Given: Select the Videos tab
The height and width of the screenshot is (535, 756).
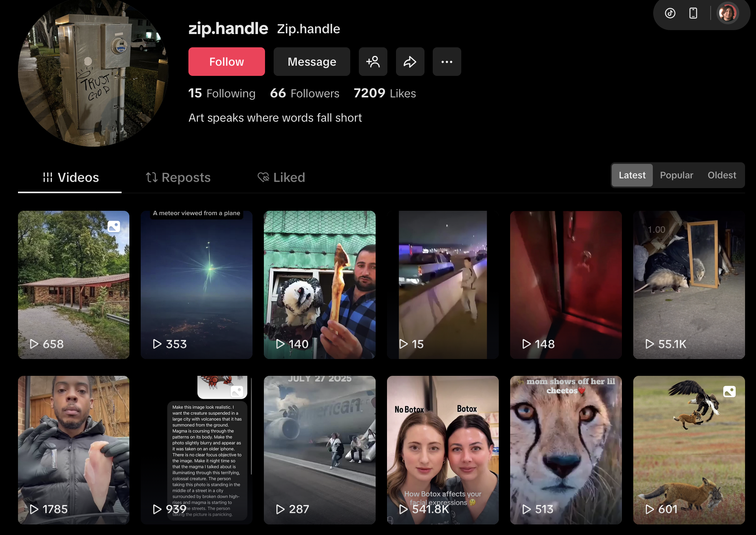Looking at the screenshot, I should tap(70, 178).
